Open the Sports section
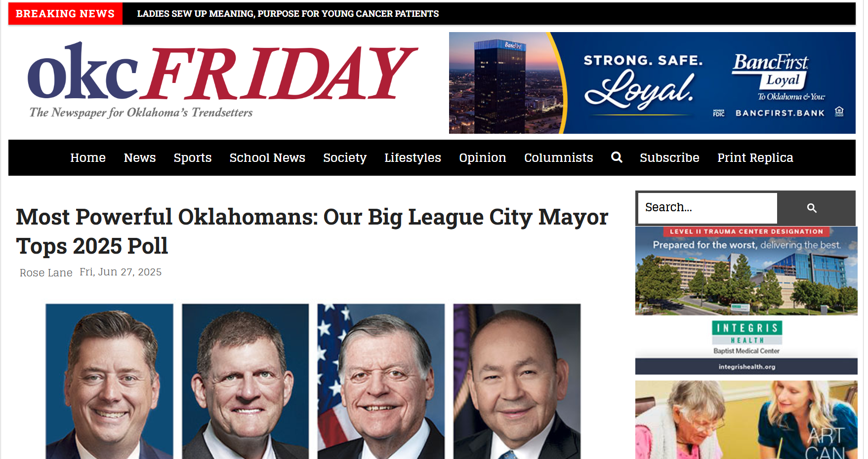Image resolution: width=868 pixels, height=459 pixels. coord(193,157)
